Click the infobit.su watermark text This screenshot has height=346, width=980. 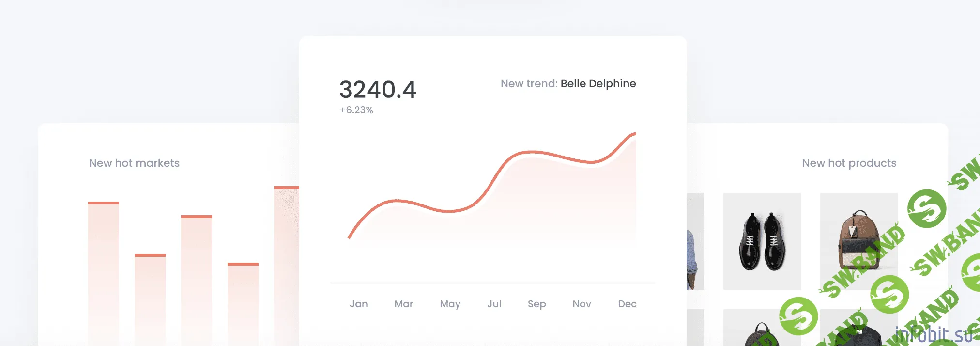934,335
